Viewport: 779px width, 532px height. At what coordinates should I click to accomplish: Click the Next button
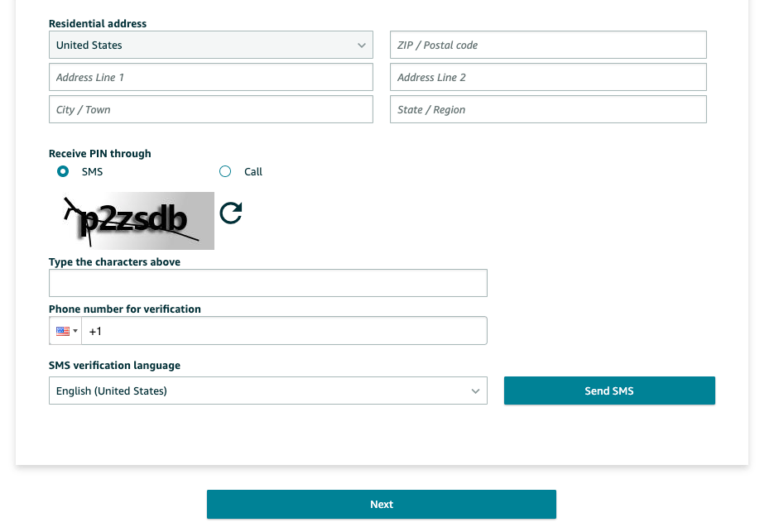[x=381, y=504]
